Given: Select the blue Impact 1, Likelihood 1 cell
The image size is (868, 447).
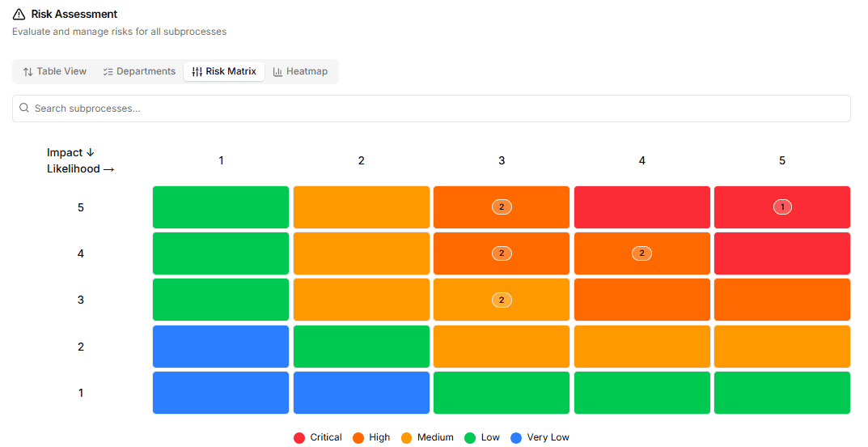Looking at the screenshot, I should click(x=221, y=393).
